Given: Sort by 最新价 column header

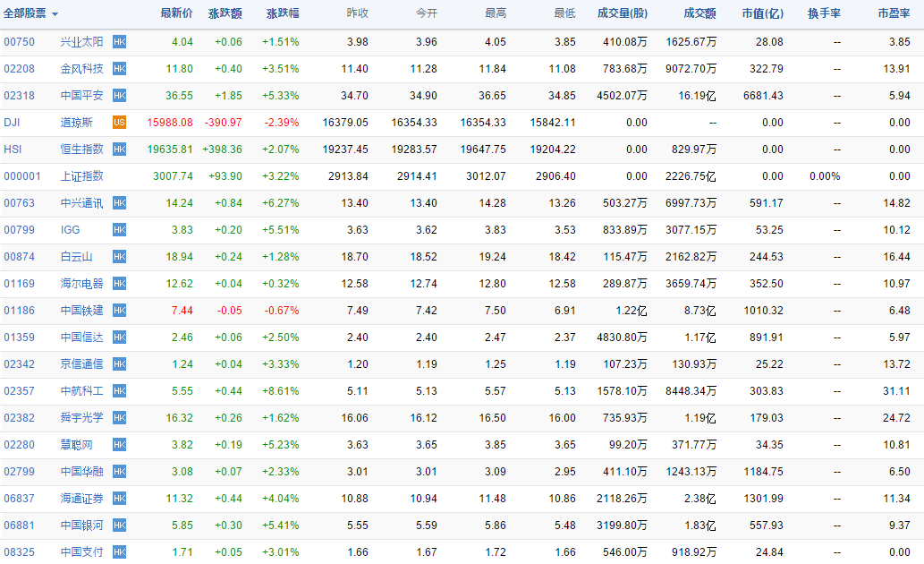Looking at the screenshot, I should 176,13.
